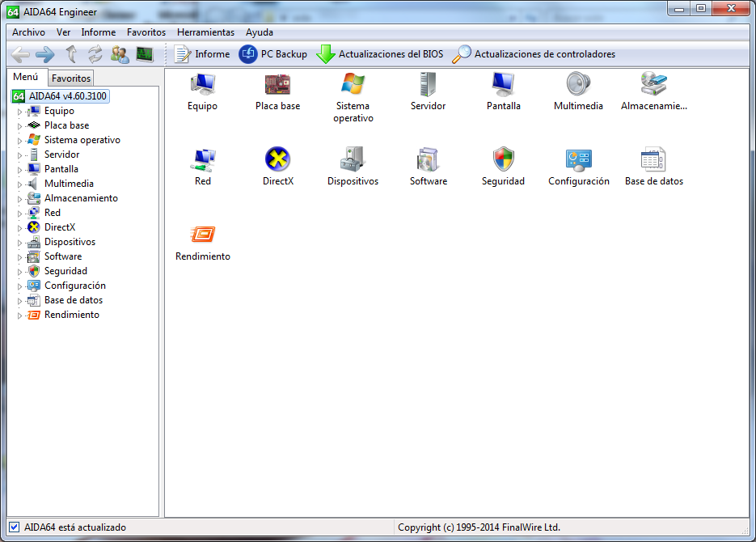Open the Base de datos icon in main panel

tap(654, 159)
